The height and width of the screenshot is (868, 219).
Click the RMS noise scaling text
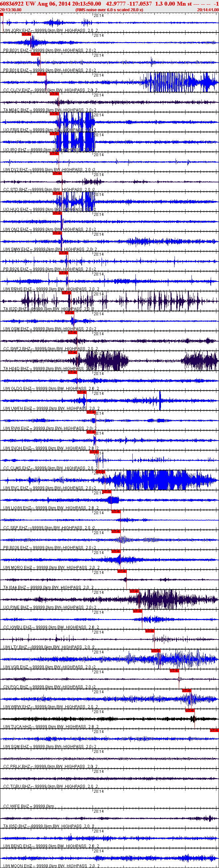coord(109,10)
